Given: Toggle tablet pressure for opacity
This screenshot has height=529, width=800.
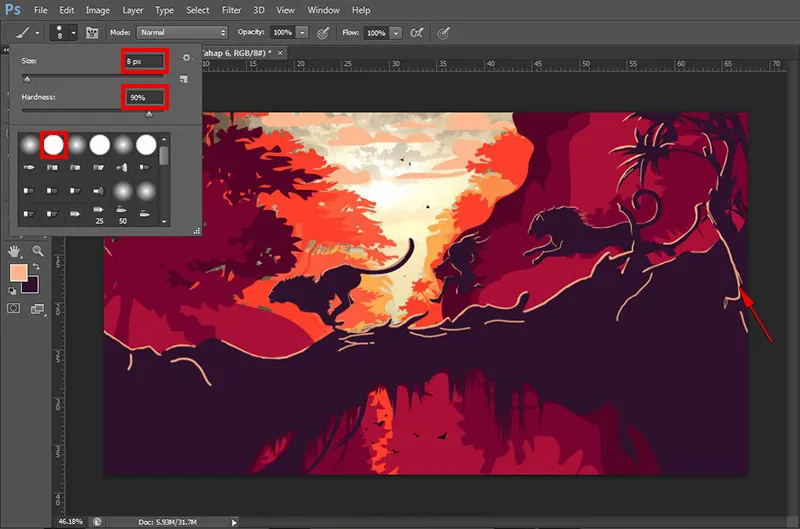Looking at the screenshot, I should coord(323,33).
